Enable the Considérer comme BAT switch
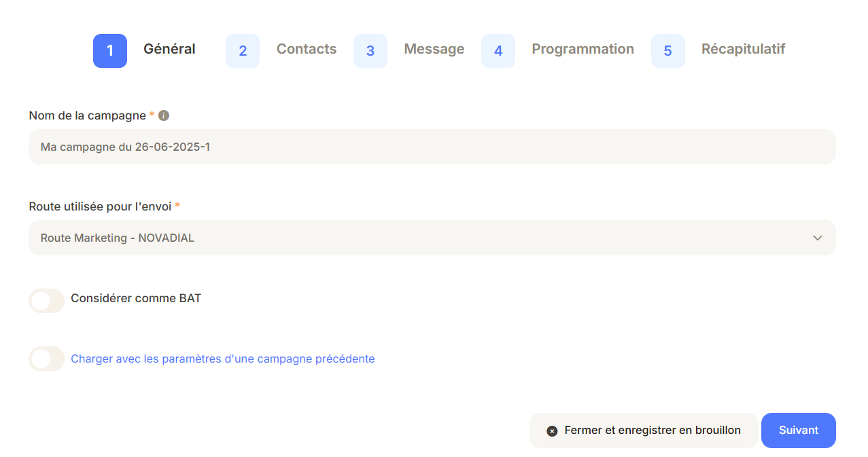 click(46, 301)
